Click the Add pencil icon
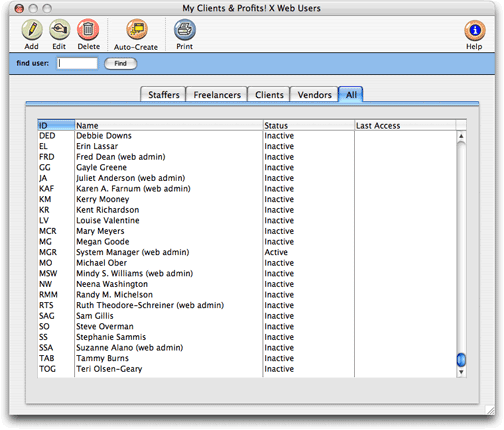The width and height of the screenshot is (504, 430). pos(32,30)
